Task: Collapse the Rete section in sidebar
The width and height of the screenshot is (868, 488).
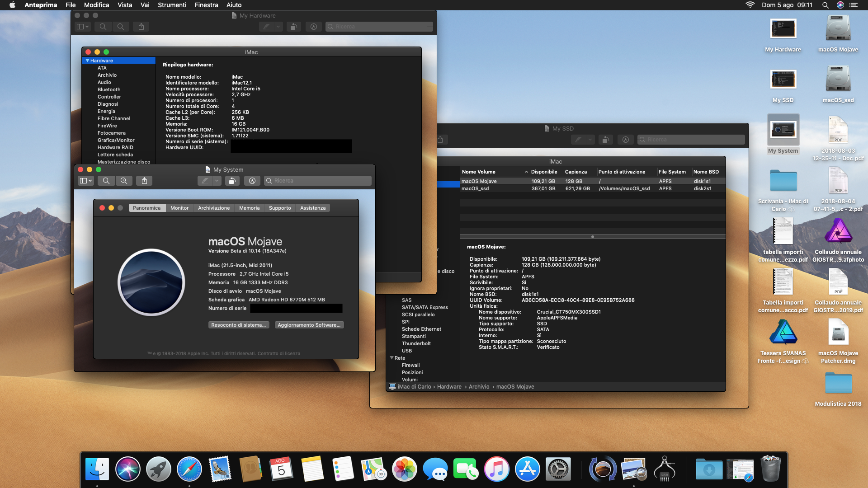Action: [x=392, y=358]
